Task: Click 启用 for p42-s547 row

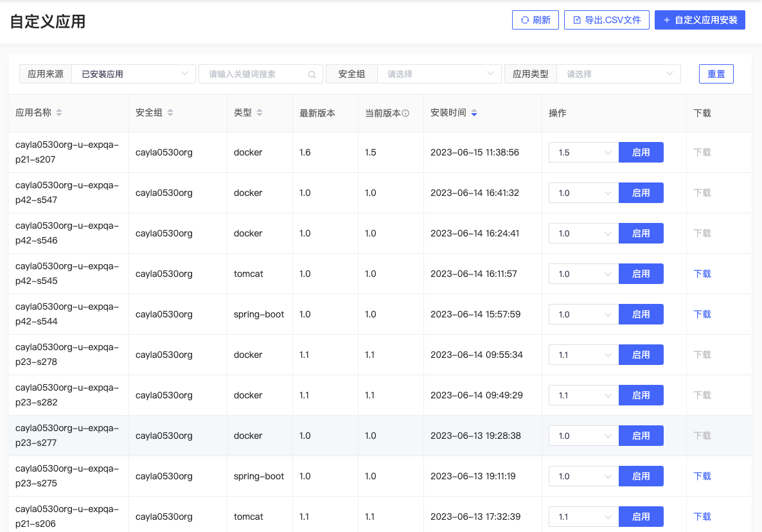Action: tap(641, 193)
